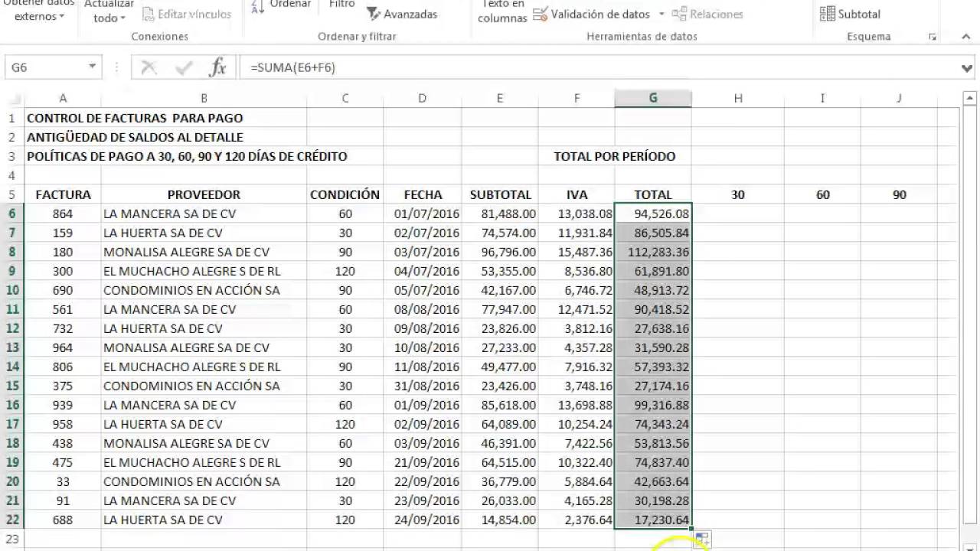The height and width of the screenshot is (551, 980).
Task: Click the FACTURA header cell
Action: [x=63, y=194]
